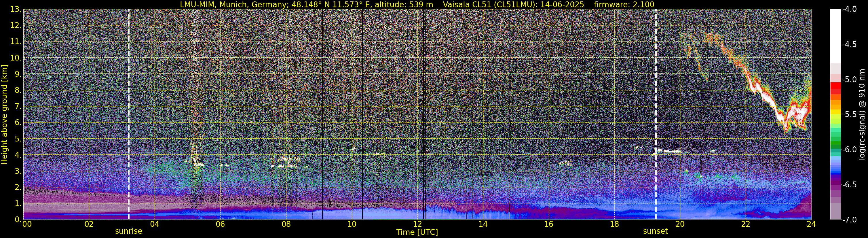
Task: Click the '08' time axis tick label
Action: [286, 224]
